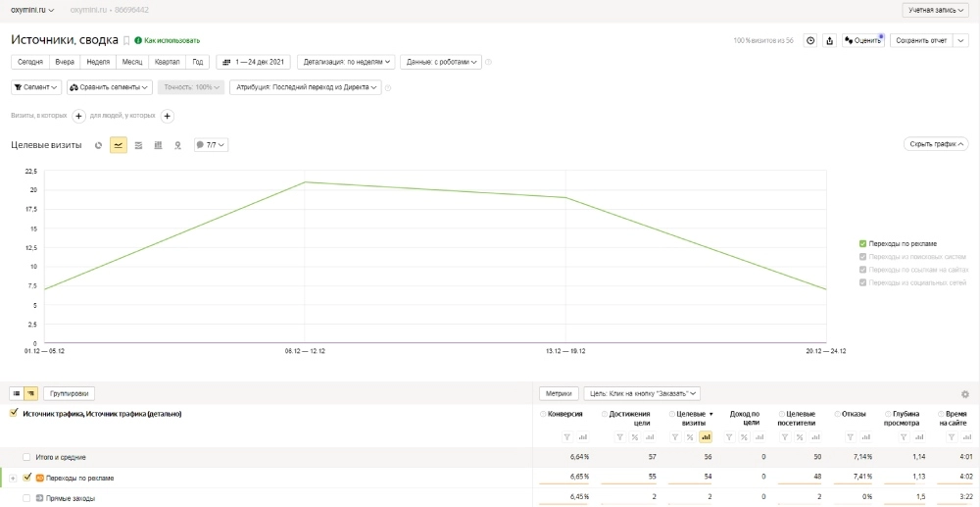Viewport: 980px width, 507px height.
Task: Switch table to flat list view
Action: click(x=17, y=394)
